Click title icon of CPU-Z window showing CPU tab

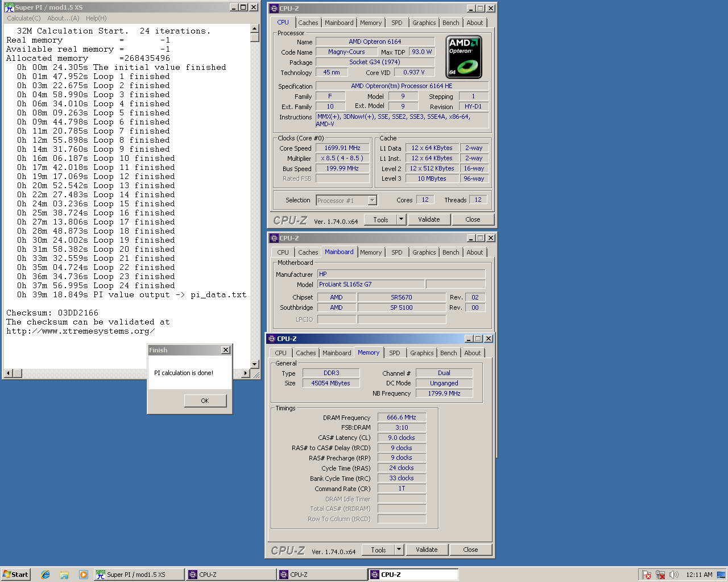click(x=274, y=9)
